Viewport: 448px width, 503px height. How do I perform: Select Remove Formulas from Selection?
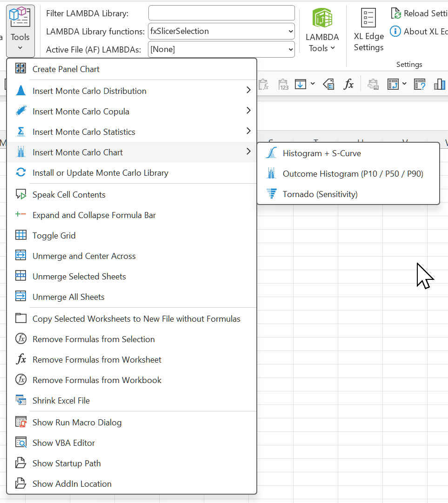click(x=132, y=339)
